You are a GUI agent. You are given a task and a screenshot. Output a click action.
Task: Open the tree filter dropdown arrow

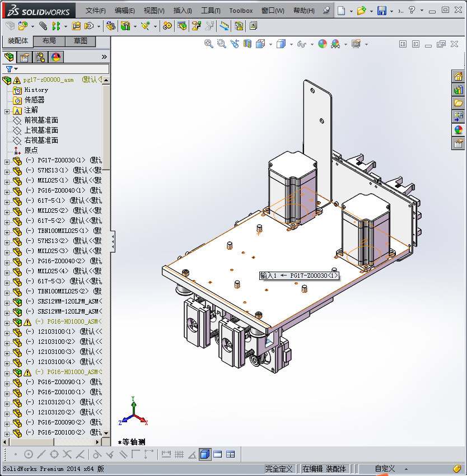pos(16,69)
